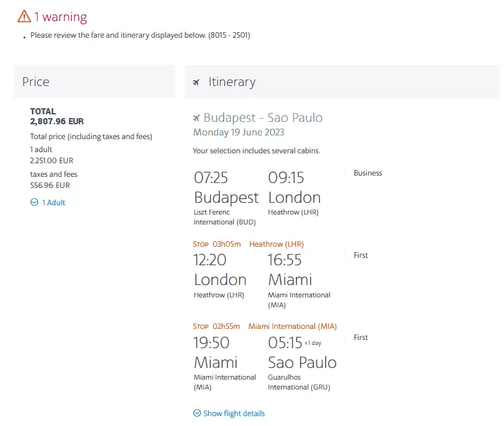The height and width of the screenshot is (426, 504).
Task: Click the Budapest - Sao Paulo route title
Action: 263,117
